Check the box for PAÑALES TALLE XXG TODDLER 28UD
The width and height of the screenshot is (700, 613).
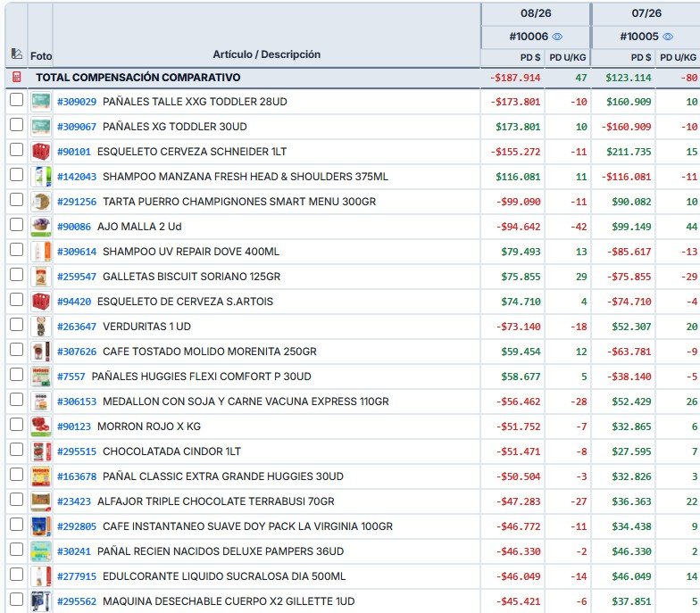pyautogui.click(x=16, y=100)
